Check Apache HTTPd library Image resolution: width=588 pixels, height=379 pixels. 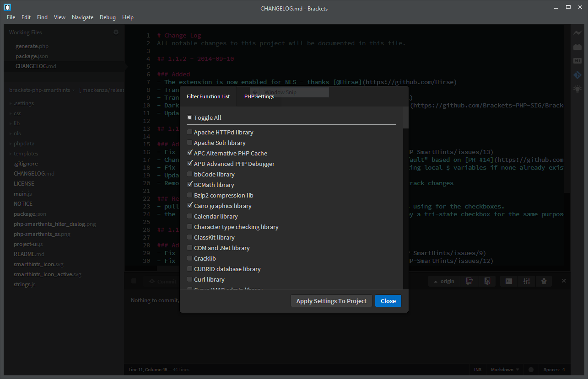190,132
